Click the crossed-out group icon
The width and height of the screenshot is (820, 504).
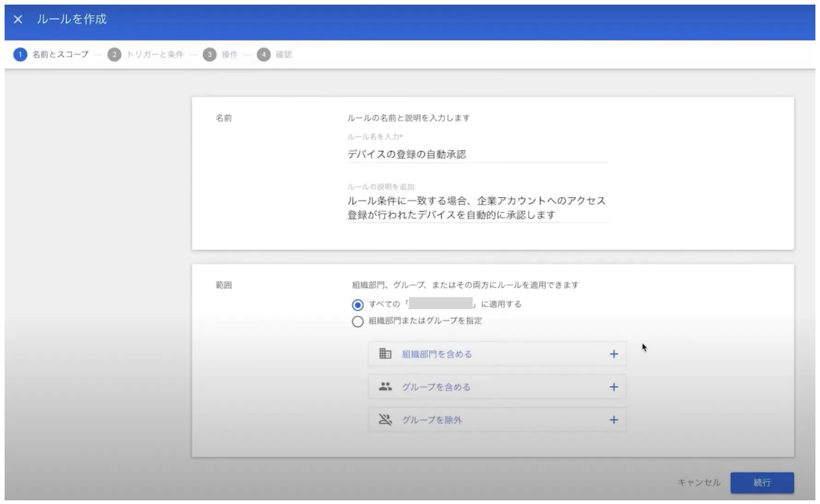[385, 420]
